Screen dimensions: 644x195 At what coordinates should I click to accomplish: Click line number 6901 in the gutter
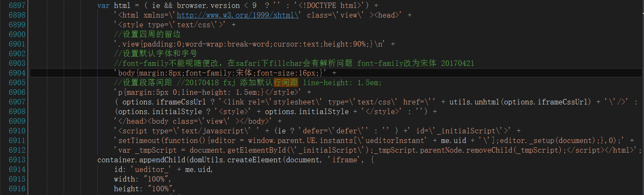[x=17, y=44]
